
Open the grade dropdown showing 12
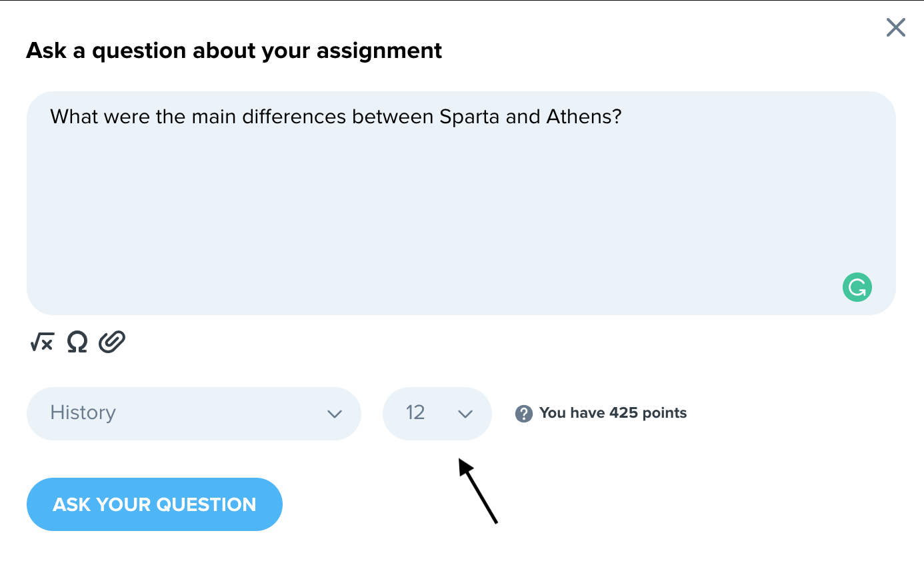coord(437,413)
